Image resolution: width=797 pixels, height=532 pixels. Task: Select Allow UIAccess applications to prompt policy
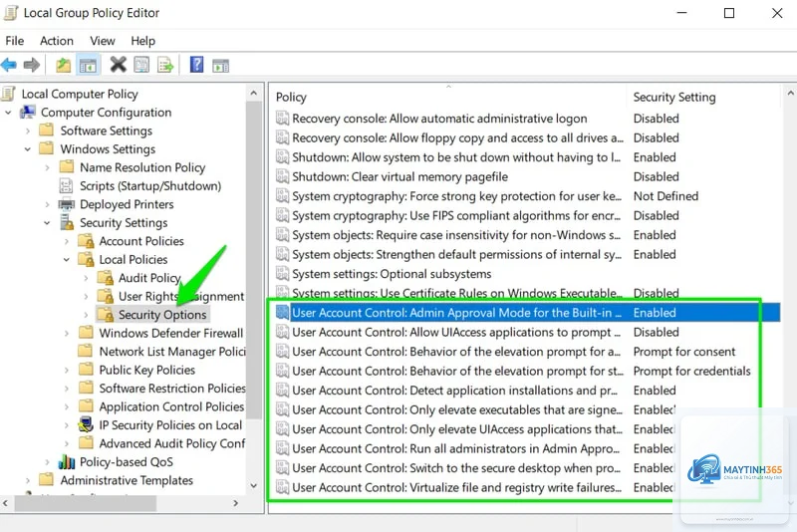pyautogui.click(x=456, y=333)
